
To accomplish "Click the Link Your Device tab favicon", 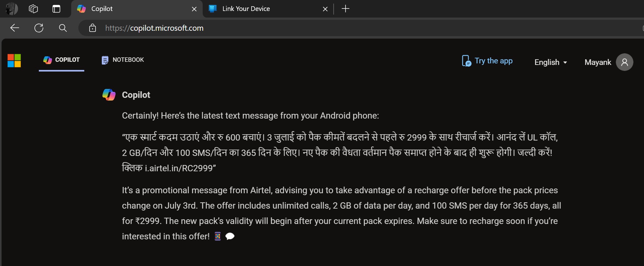I will 213,9.
